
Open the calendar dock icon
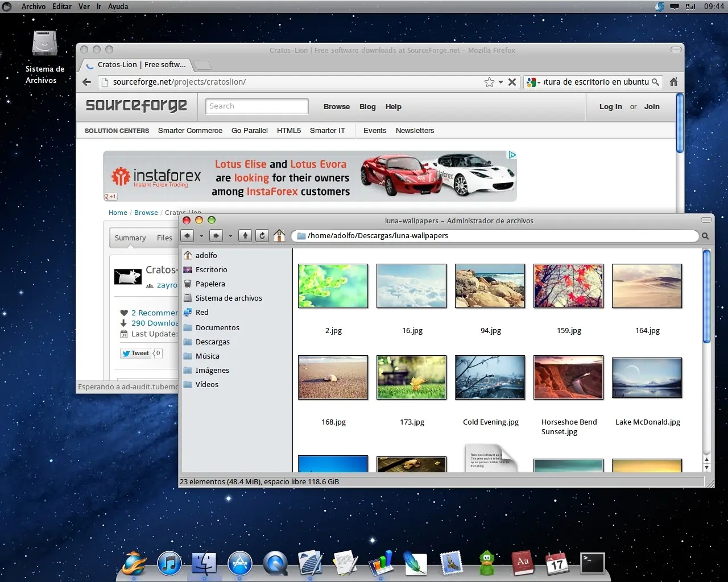click(557, 563)
